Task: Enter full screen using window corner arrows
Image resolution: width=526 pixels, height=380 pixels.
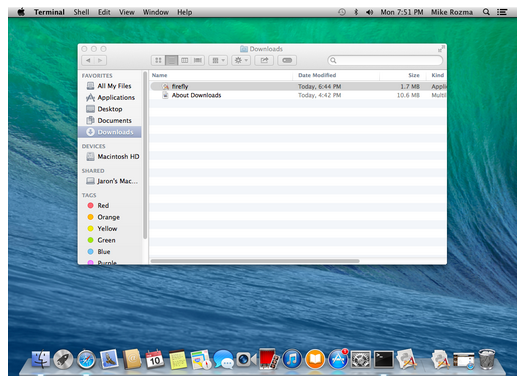Action: click(441, 49)
